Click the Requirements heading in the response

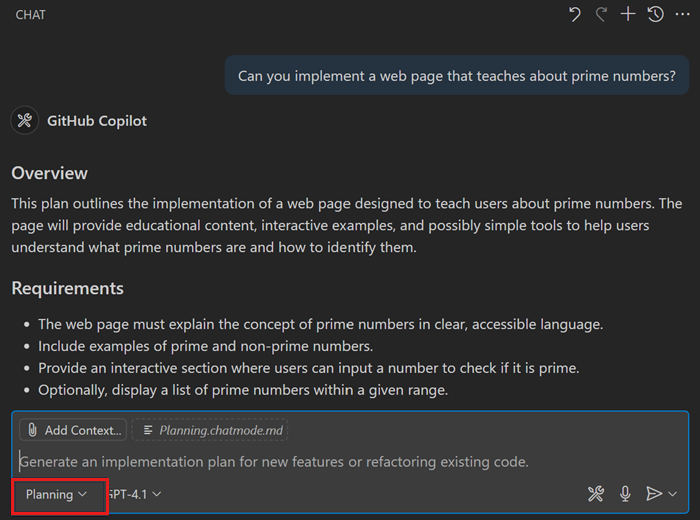point(68,288)
